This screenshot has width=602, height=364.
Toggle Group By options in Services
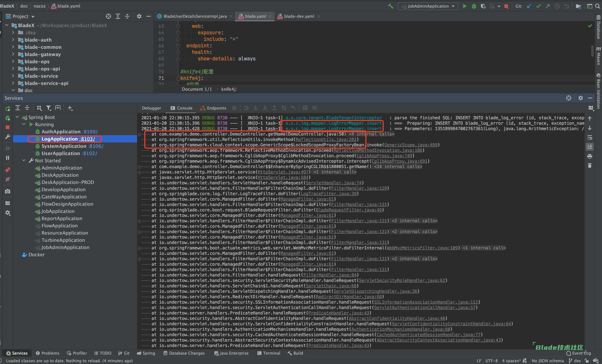point(39,108)
